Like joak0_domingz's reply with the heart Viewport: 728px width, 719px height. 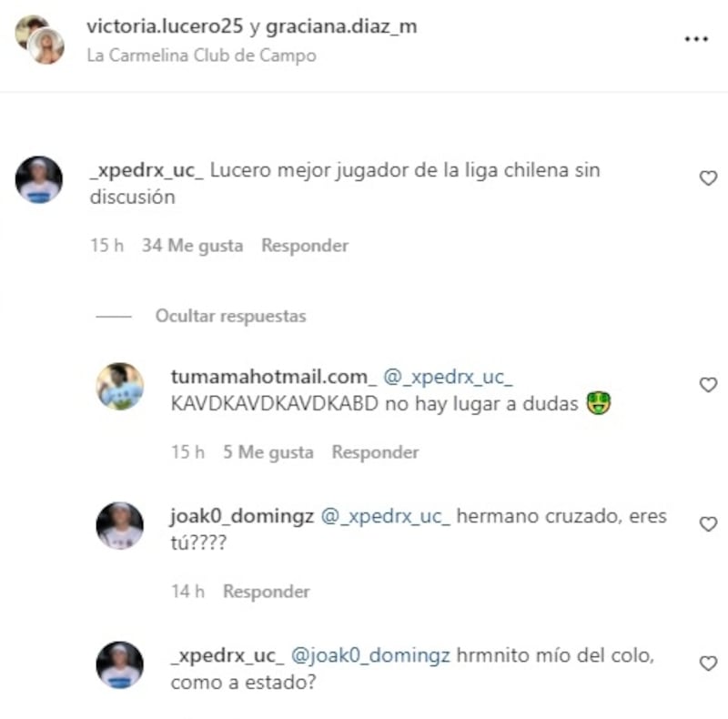click(708, 524)
